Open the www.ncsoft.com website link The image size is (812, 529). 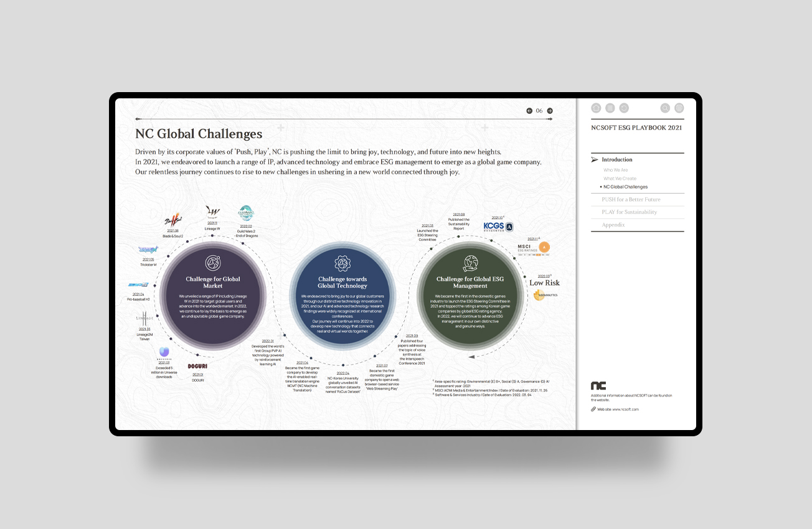pos(625,409)
